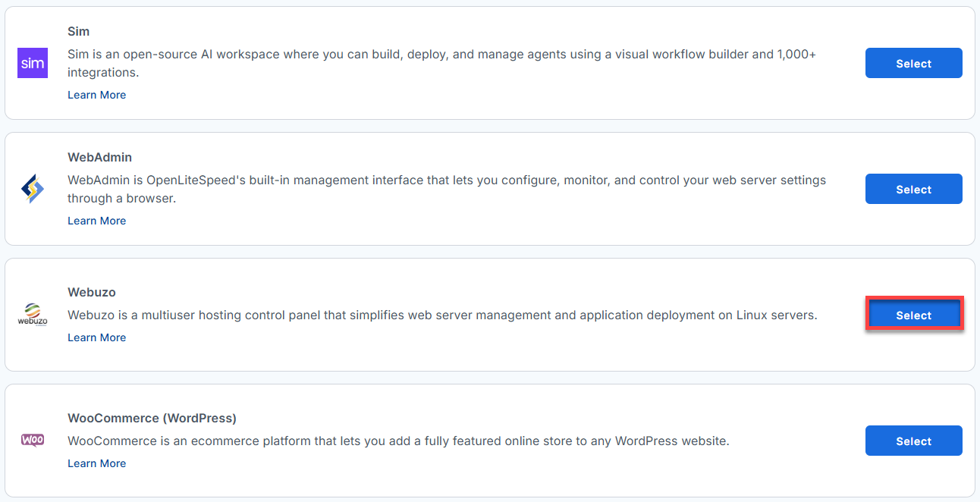This screenshot has width=980, height=502.
Task: Open Learn More link under Webuzo
Action: coord(96,337)
